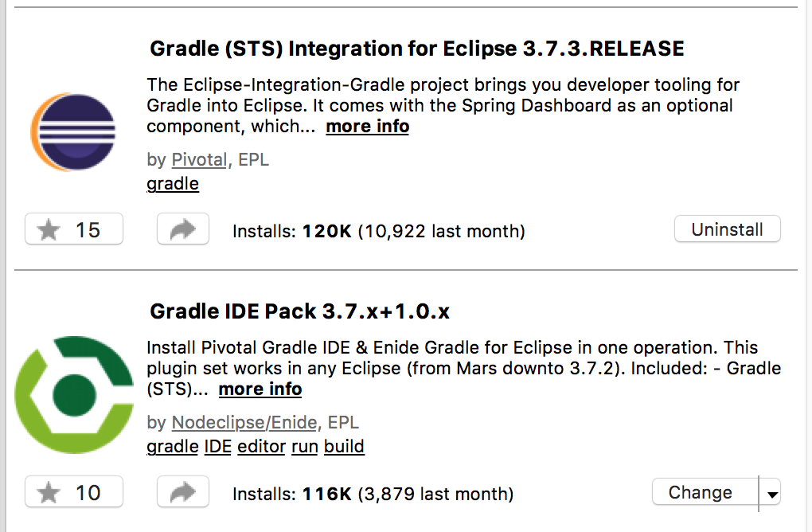Share the Gradle STS Integration plugin
Screen dimensions: 812x532
183,229
